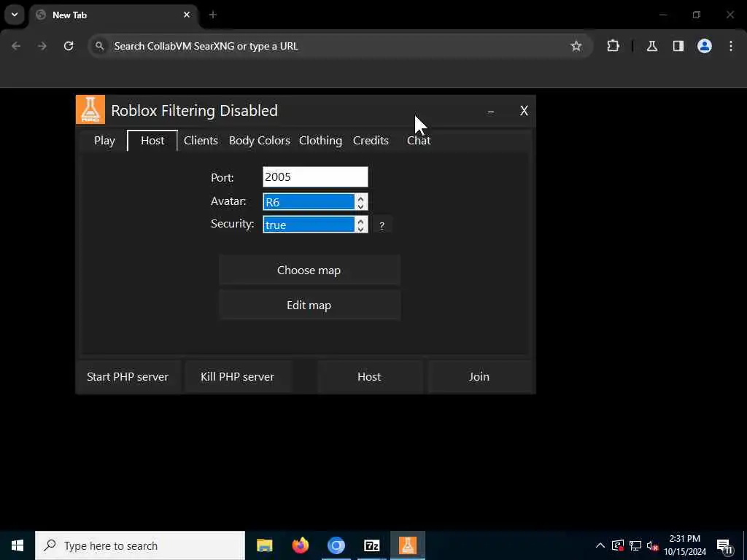The height and width of the screenshot is (560, 747).
Task: Open the Chrome three-dot menu
Action: click(x=731, y=46)
